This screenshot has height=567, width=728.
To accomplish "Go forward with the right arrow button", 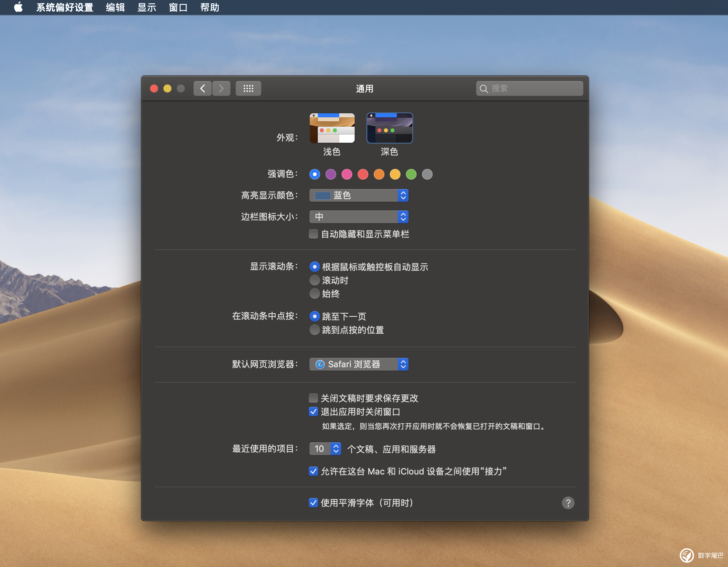I will click(x=221, y=88).
